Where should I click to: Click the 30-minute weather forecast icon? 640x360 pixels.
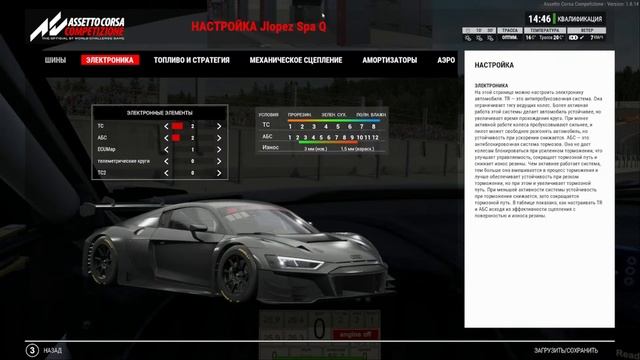[x=491, y=38]
